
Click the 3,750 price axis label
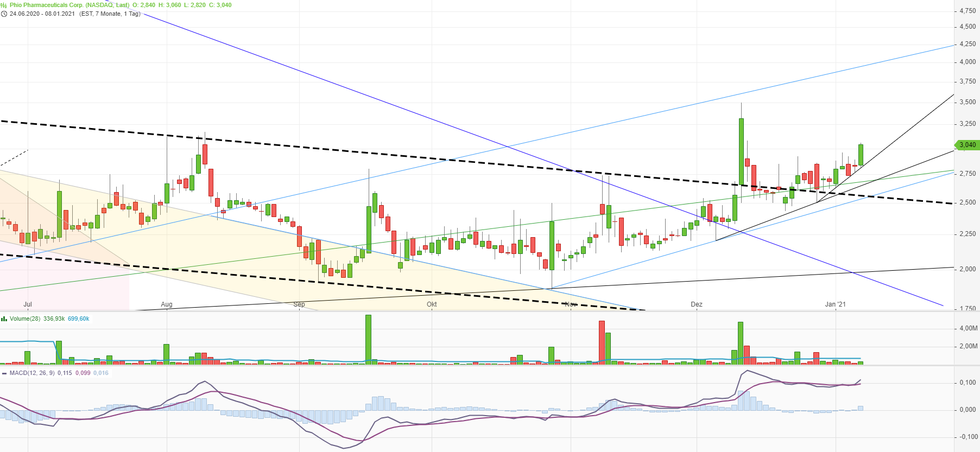pyautogui.click(x=968, y=81)
